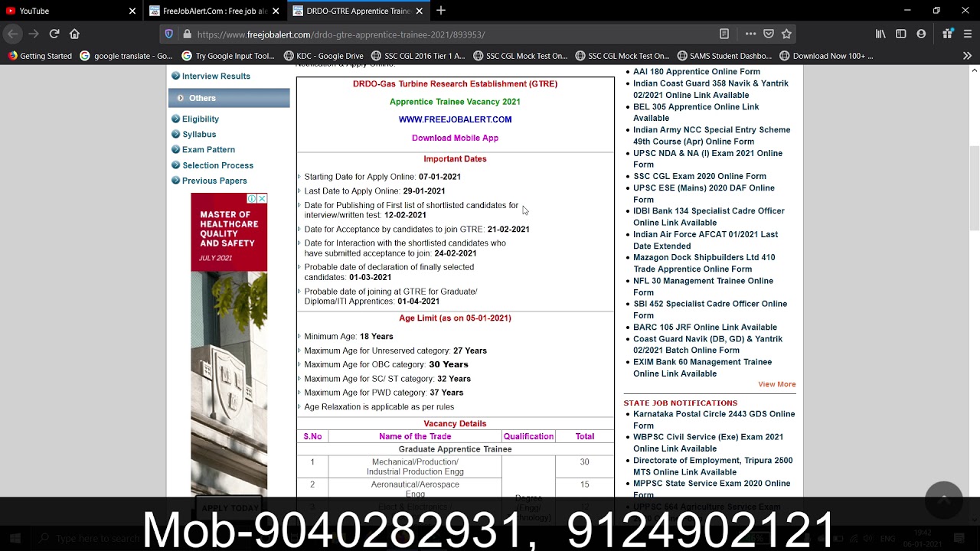
Task: Open Selection Process sidebar link
Action: pyautogui.click(x=217, y=165)
